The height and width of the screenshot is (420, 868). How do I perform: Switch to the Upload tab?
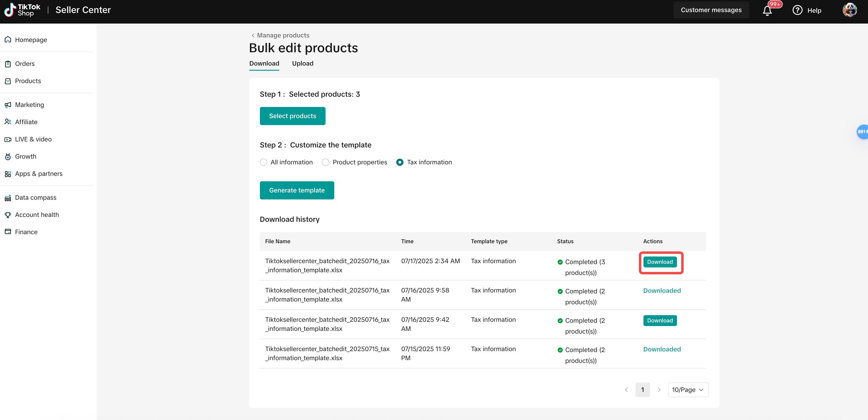pos(303,63)
